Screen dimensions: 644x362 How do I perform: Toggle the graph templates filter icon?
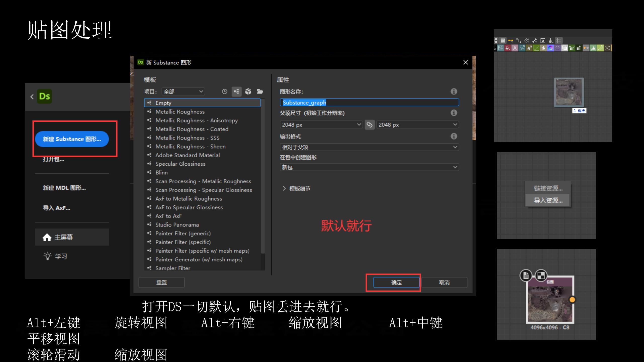pyautogui.click(x=236, y=92)
